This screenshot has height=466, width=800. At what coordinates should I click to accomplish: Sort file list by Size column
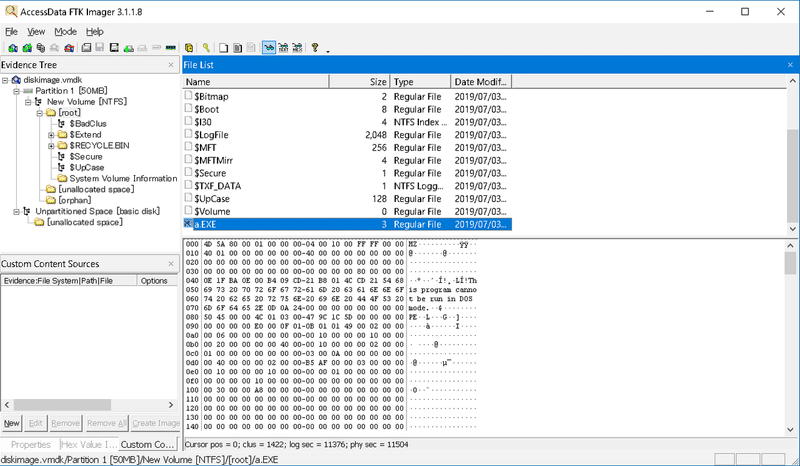pos(360,82)
